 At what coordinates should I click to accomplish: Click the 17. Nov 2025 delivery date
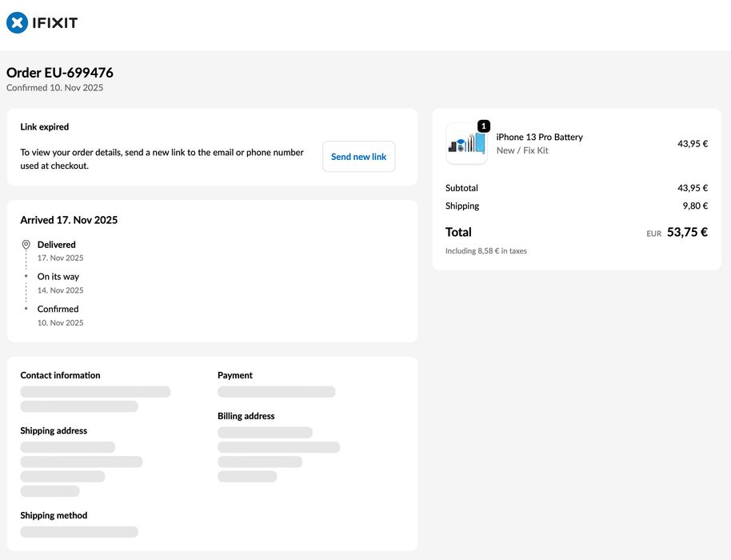tap(60, 258)
